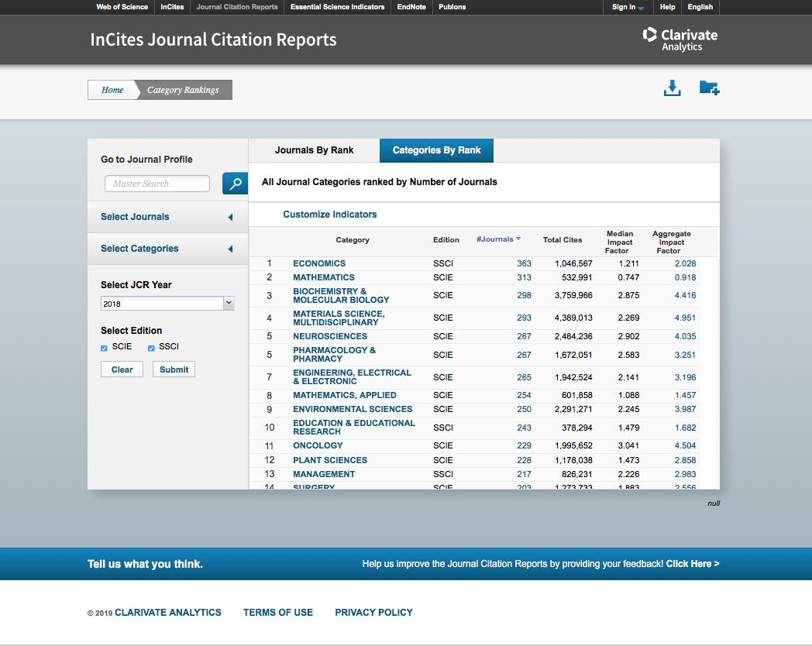This screenshot has height=646, width=812.
Task: Click aggregate impact factor 4.416
Action: 685,296
